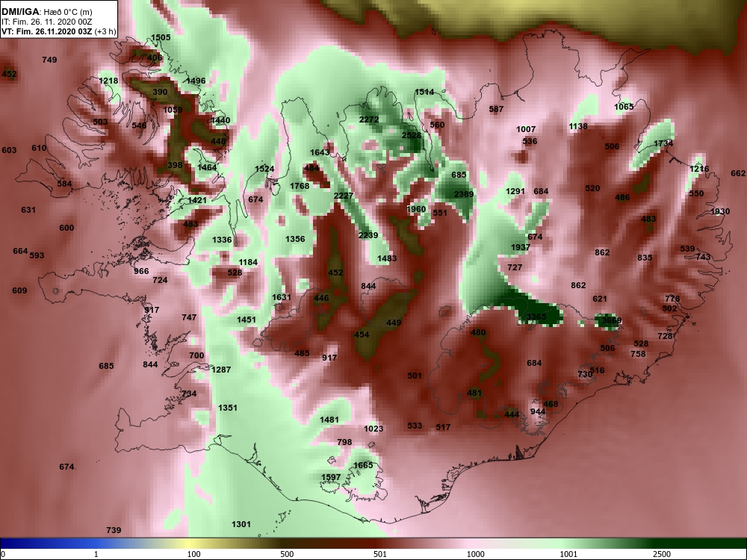Click the map value 2528
The width and height of the screenshot is (747, 560).
412,135
